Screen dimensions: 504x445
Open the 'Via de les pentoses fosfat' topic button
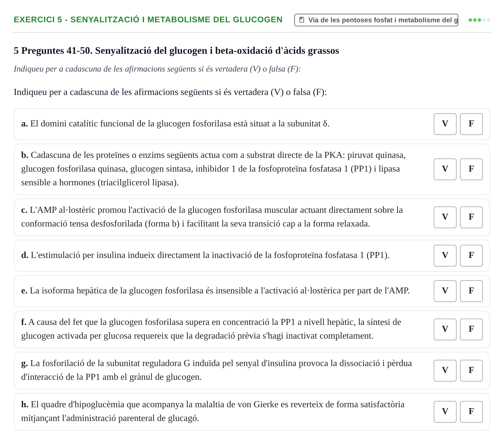click(x=376, y=20)
